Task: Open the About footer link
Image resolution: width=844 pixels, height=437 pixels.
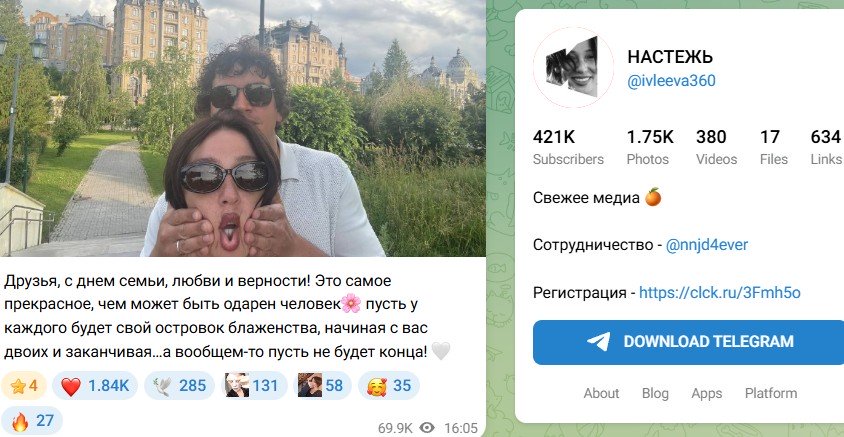Action: 601,393
